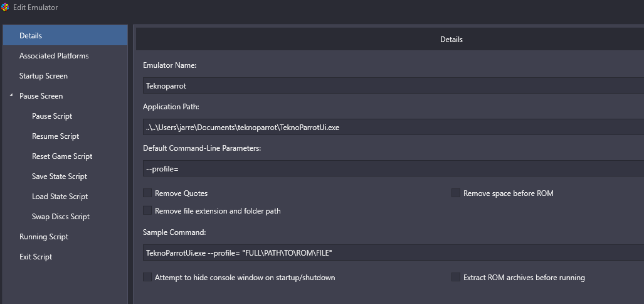Click the Default Command-Line Parameters label
This screenshot has height=304, width=644.
pos(202,148)
